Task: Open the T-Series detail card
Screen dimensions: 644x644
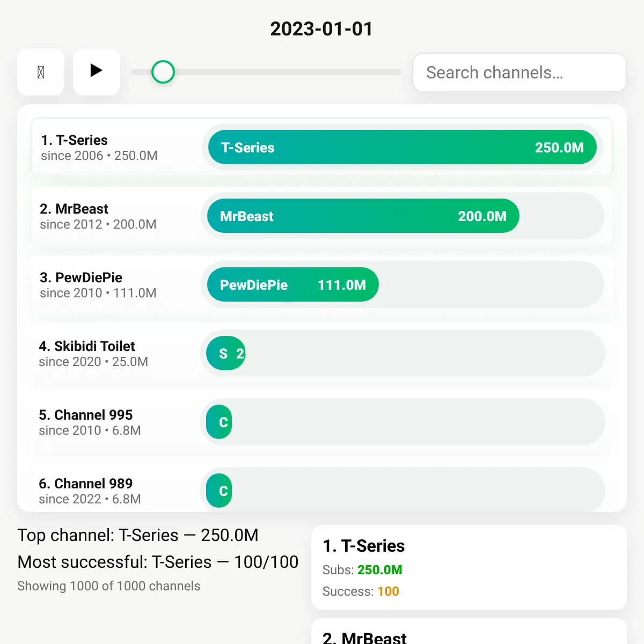Action: (469, 567)
